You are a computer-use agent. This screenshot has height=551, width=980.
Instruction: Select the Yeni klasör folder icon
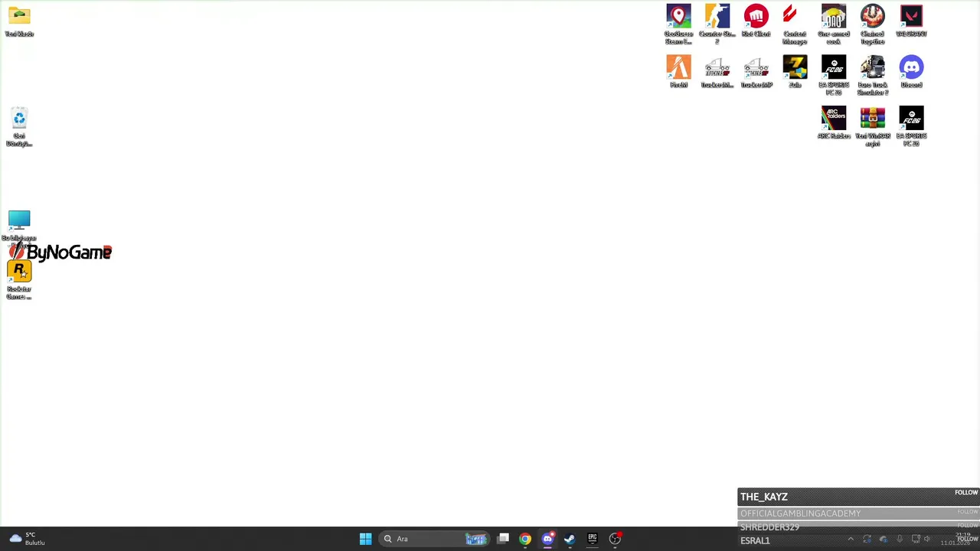tap(19, 21)
